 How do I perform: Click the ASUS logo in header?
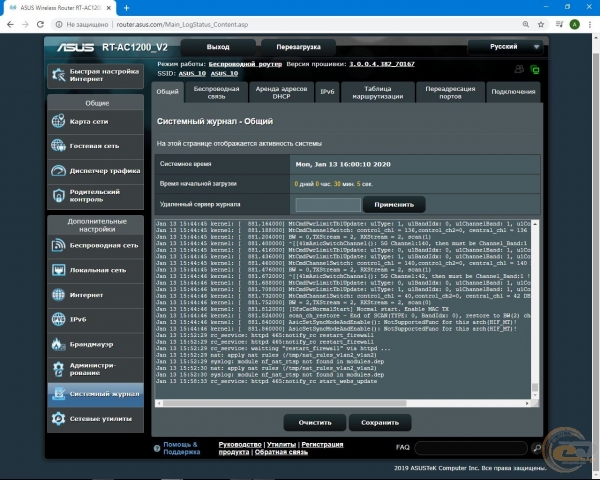pyautogui.click(x=75, y=47)
